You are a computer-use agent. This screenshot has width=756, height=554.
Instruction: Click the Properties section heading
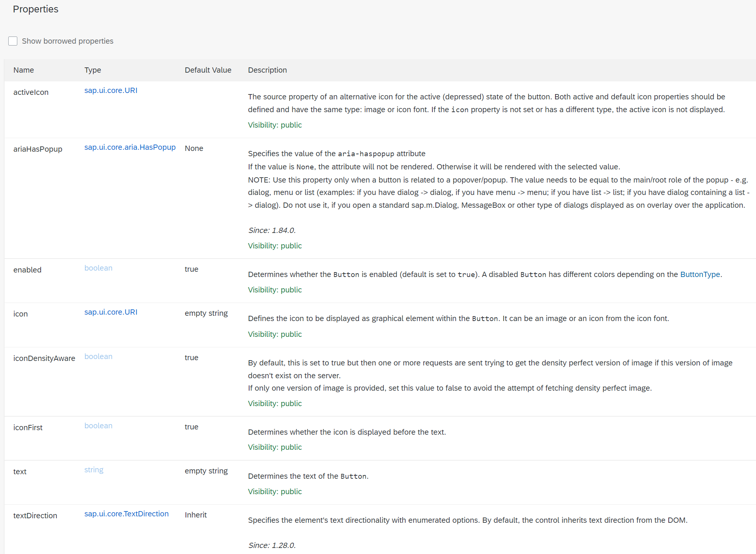pos(36,9)
